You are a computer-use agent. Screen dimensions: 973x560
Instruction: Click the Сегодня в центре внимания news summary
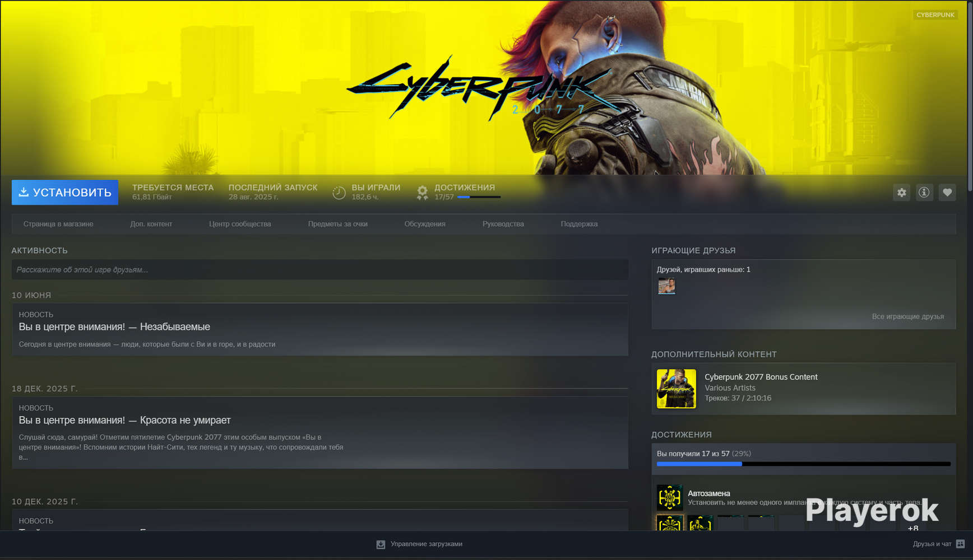147,344
